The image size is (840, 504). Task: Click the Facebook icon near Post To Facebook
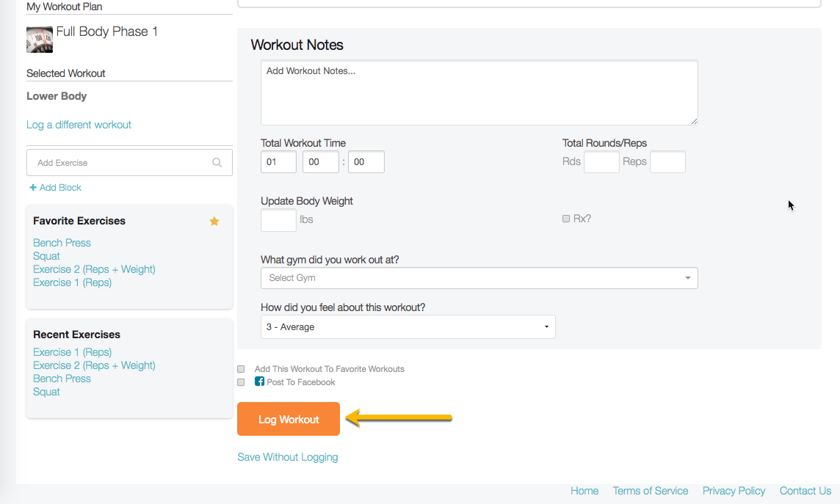[259, 381]
